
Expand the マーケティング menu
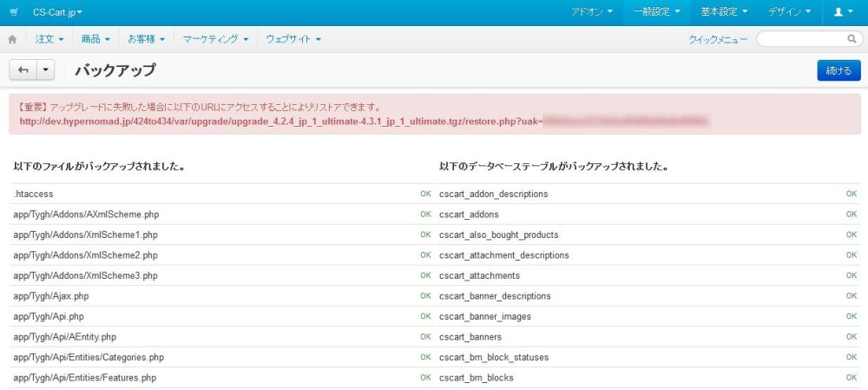coord(215,39)
